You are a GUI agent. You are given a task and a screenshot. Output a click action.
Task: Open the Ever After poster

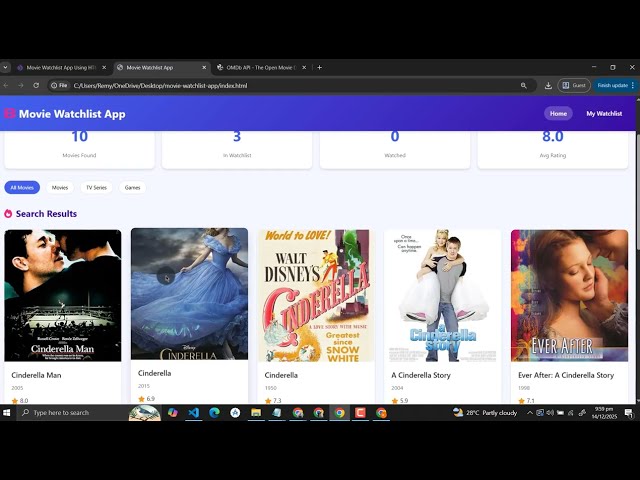coord(569,296)
